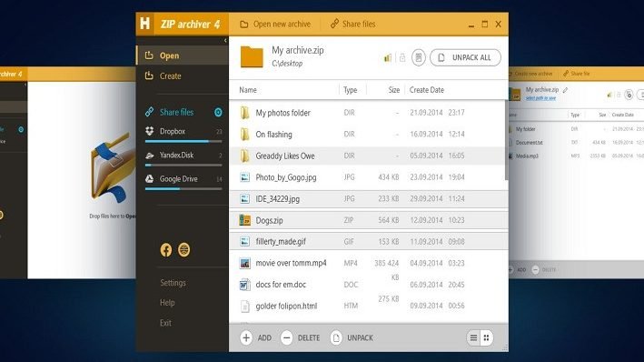Click Media.mp3 in the right background window
Viewport: 644px width, 362px height.
(x=527, y=156)
